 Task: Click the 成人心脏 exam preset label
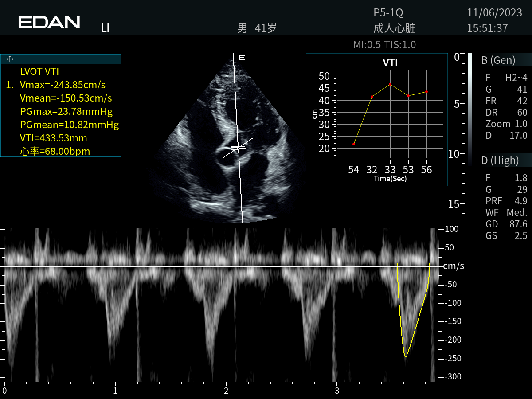(395, 29)
